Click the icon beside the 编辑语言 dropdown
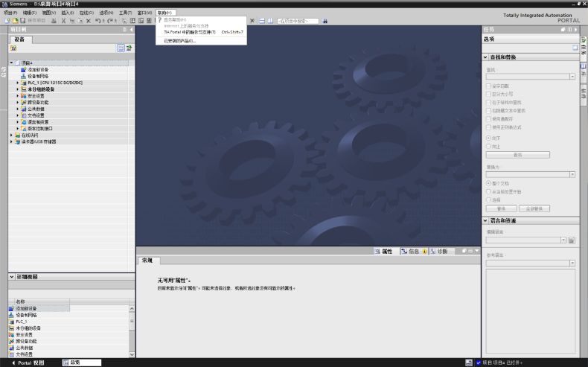 click(572, 240)
